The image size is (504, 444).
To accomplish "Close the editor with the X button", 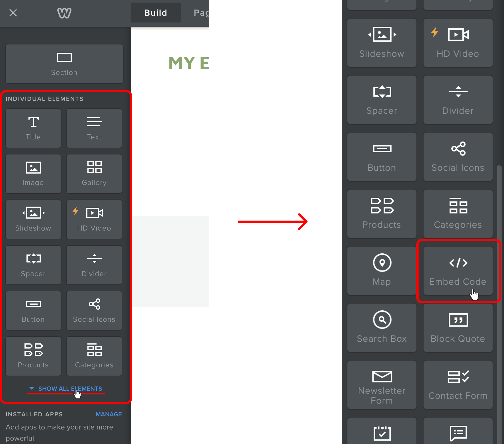I will point(13,13).
